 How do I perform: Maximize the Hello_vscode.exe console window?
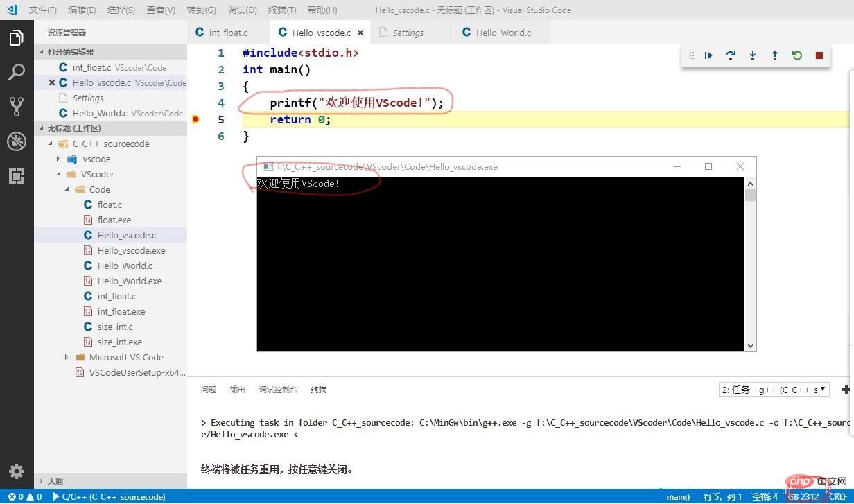[708, 166]
